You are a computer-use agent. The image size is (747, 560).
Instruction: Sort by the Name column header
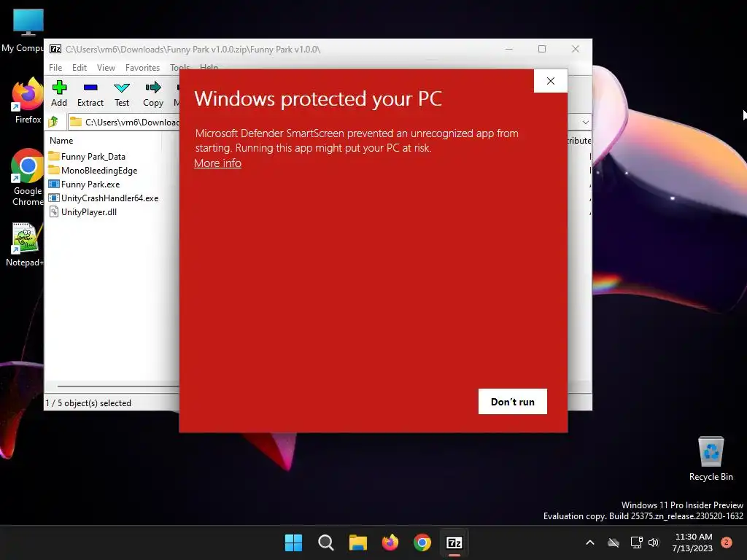(61, 141)
